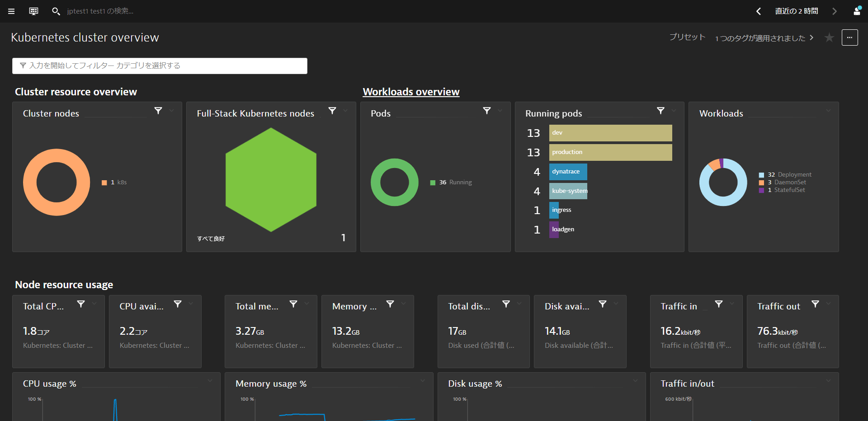
Task: Expand the CPU usage % chart options chevron
Action: click(x=210, y=381)
